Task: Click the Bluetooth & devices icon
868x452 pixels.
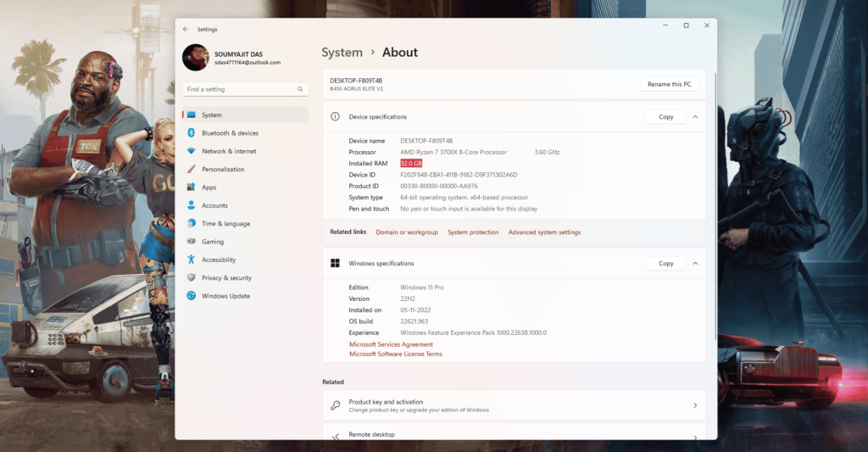Action: [x=191, y=133]
